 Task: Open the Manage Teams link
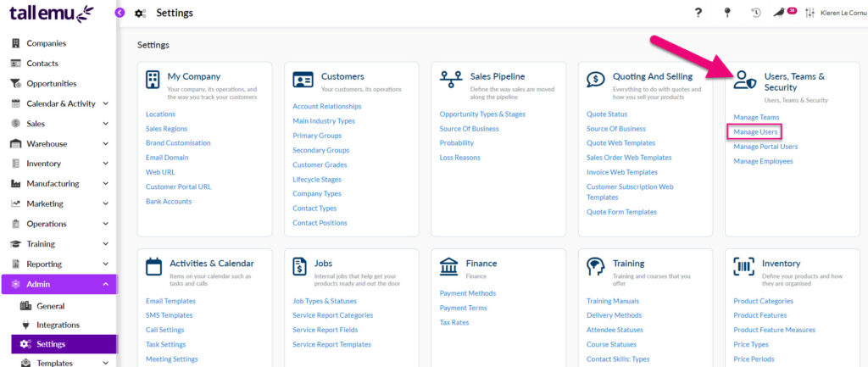click(756, 117)
